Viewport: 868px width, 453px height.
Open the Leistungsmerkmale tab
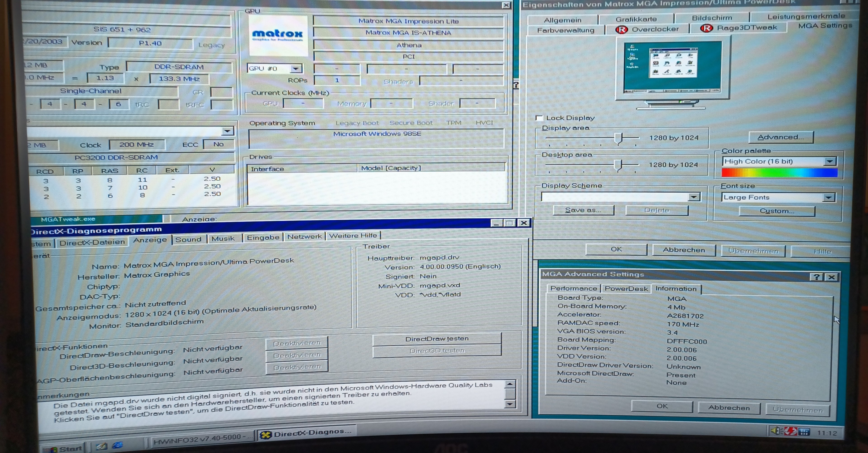point(806,16)
